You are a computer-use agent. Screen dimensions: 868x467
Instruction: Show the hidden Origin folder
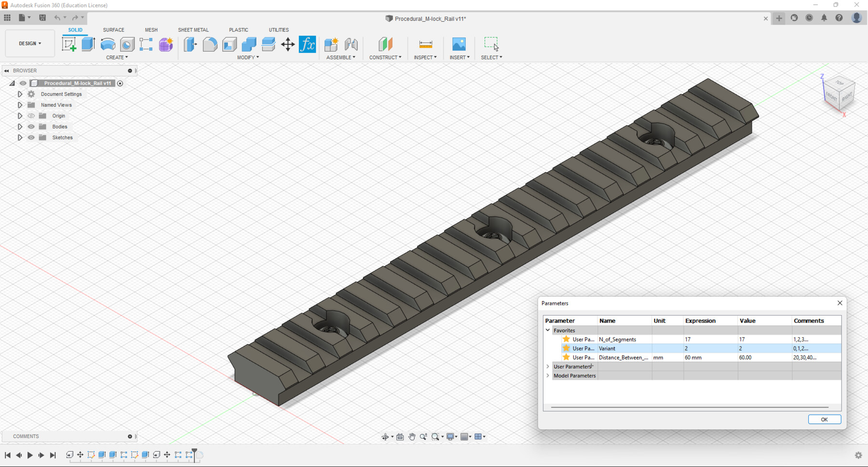(31, 116)
